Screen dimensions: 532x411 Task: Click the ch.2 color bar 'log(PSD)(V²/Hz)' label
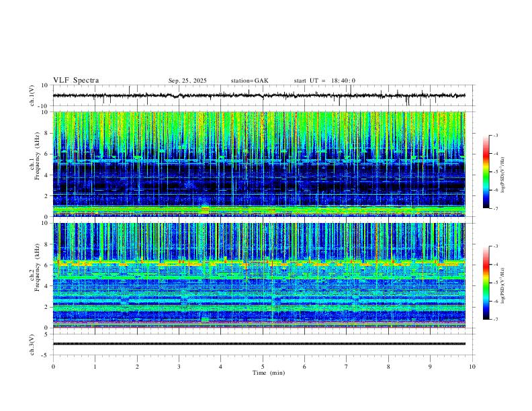click(x=502, y=285)
